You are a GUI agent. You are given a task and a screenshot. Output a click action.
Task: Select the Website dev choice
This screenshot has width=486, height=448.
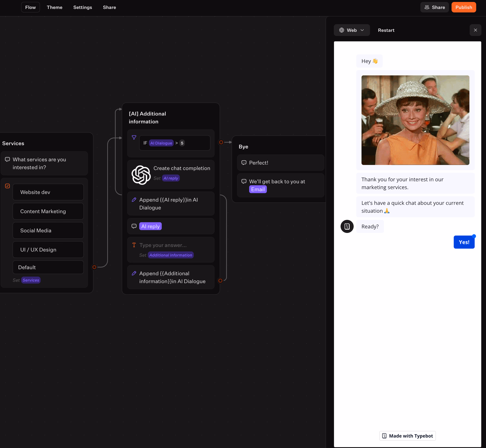pos(48,192)
